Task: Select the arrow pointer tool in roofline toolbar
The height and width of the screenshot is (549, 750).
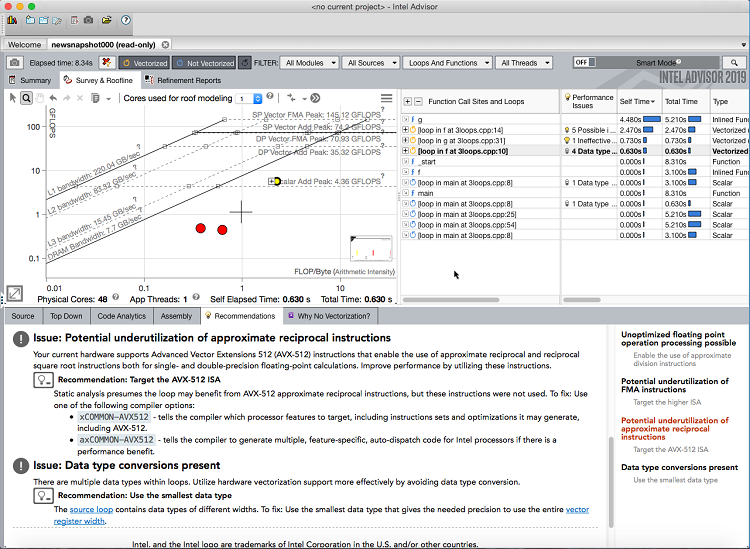Action: pyautogui.click(x=12, y=98)
